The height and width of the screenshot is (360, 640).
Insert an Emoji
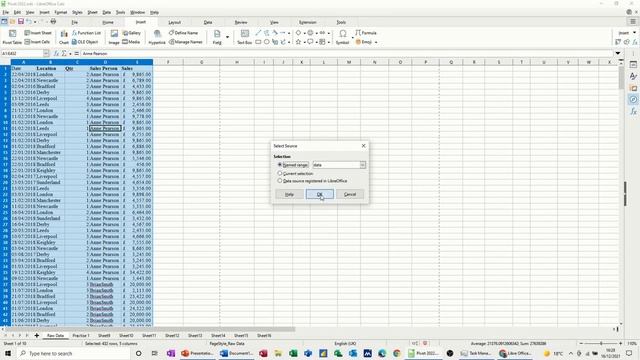pyautogui.click(x=364, y=42)
